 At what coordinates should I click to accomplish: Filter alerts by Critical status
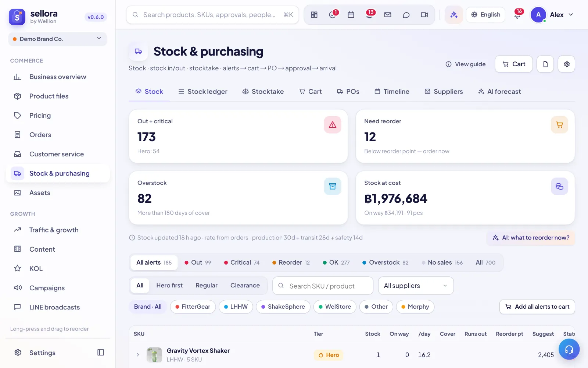(x=242, y=263)
